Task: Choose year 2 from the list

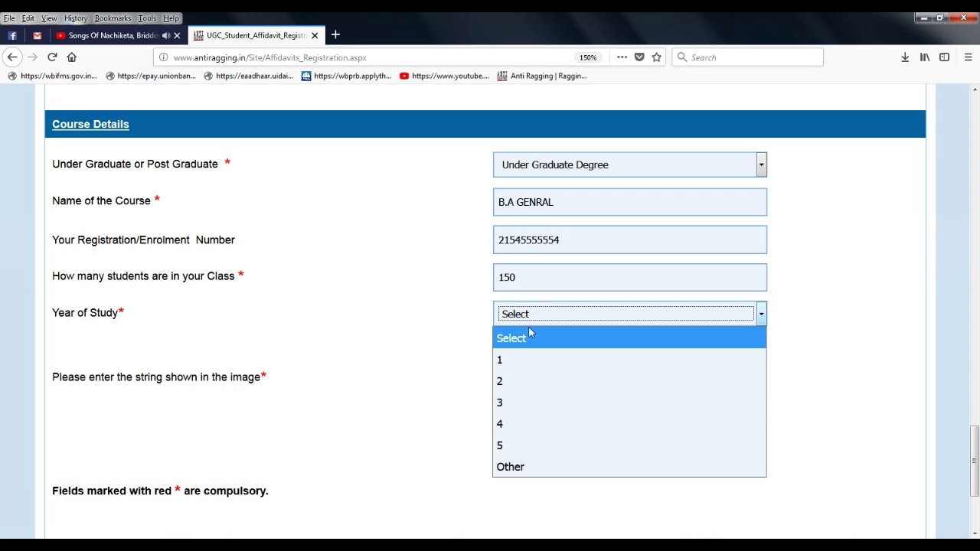Action: (x=629, y=381)
